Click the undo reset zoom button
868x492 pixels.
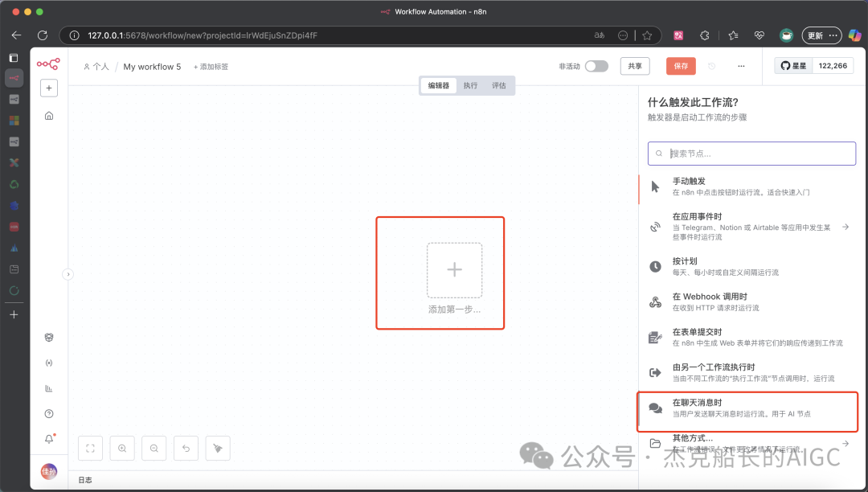tap(186, 449)
